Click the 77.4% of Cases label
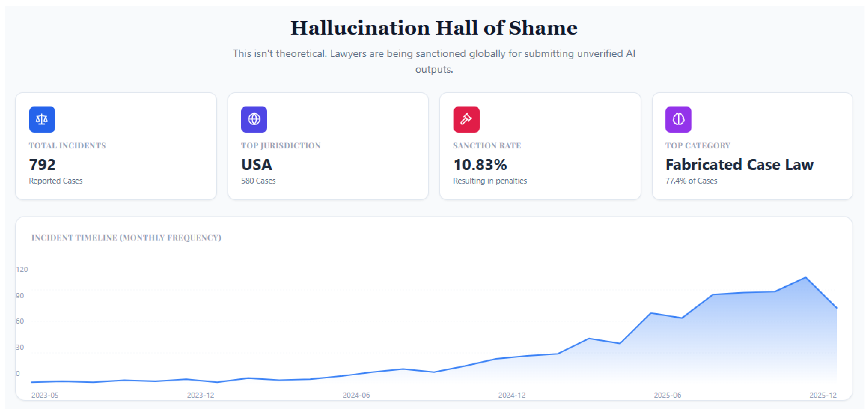This screenshot has width=868, height=413. click(x=691, y=181)
